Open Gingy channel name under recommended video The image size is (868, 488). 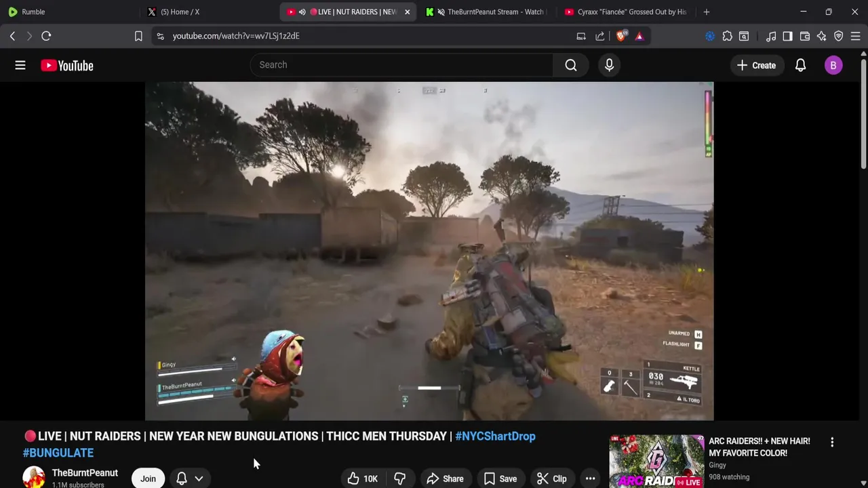(717, 465)
